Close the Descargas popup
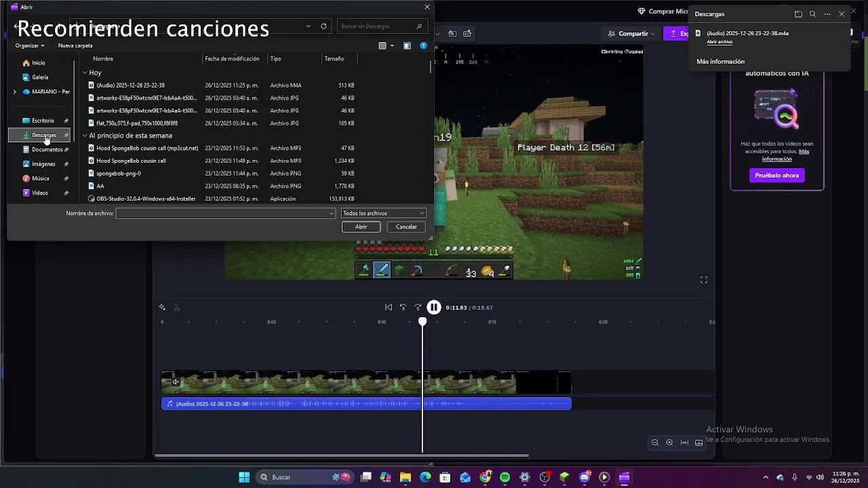Image resolution: width=868 pixels, height=488 pixels. (842, 14)
